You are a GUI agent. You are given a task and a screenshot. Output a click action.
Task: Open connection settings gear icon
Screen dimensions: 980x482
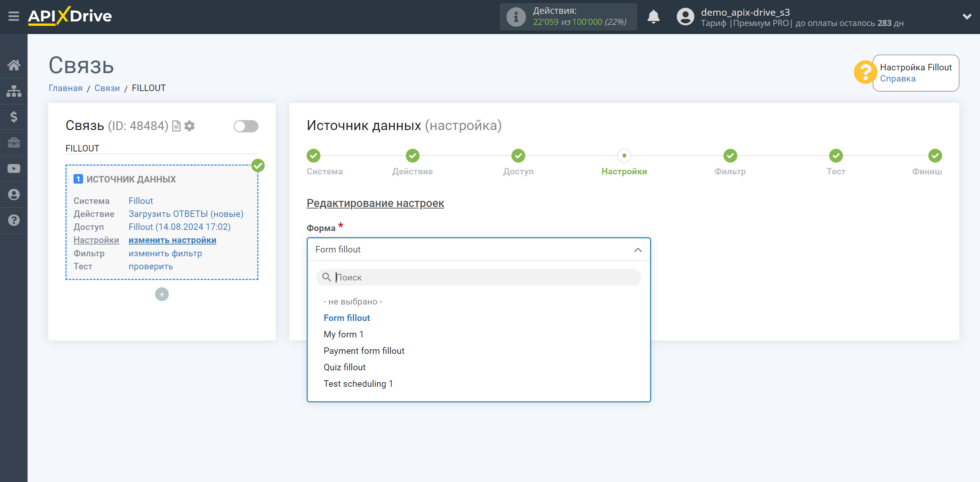[x=189, y=126]
